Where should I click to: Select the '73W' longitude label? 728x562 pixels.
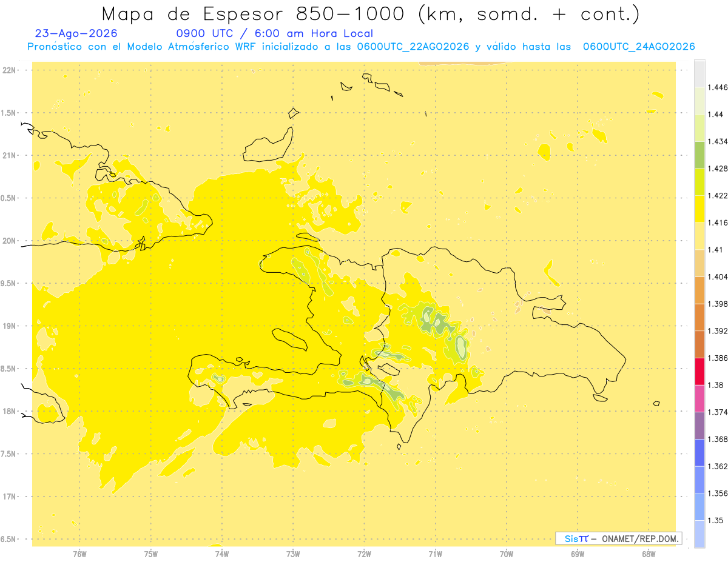tap(293, 554)
